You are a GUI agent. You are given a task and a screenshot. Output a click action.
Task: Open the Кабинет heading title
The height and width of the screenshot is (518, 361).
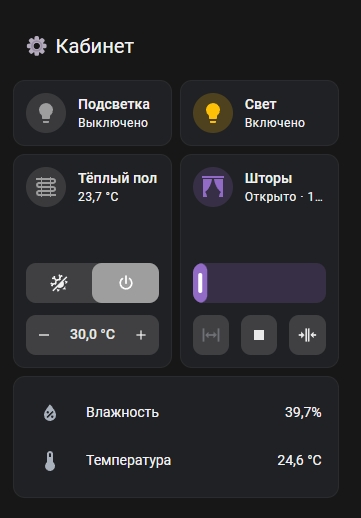click(x=95, y=46)
